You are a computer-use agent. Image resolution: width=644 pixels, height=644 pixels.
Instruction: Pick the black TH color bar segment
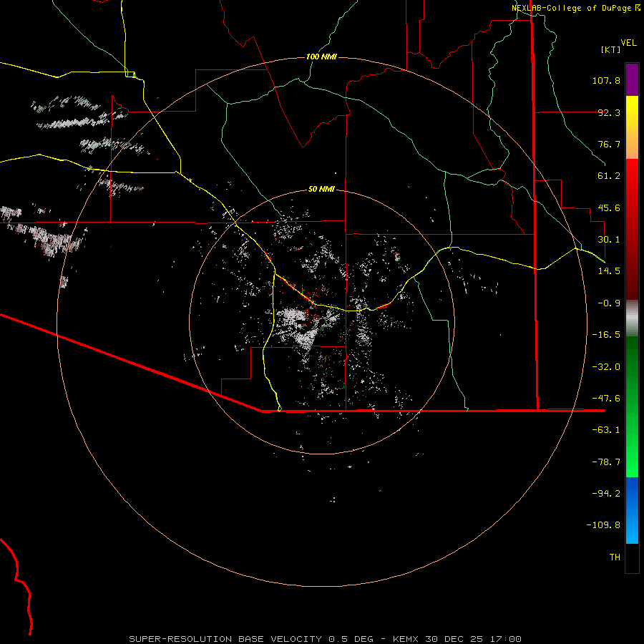click(x=632, y=558)
